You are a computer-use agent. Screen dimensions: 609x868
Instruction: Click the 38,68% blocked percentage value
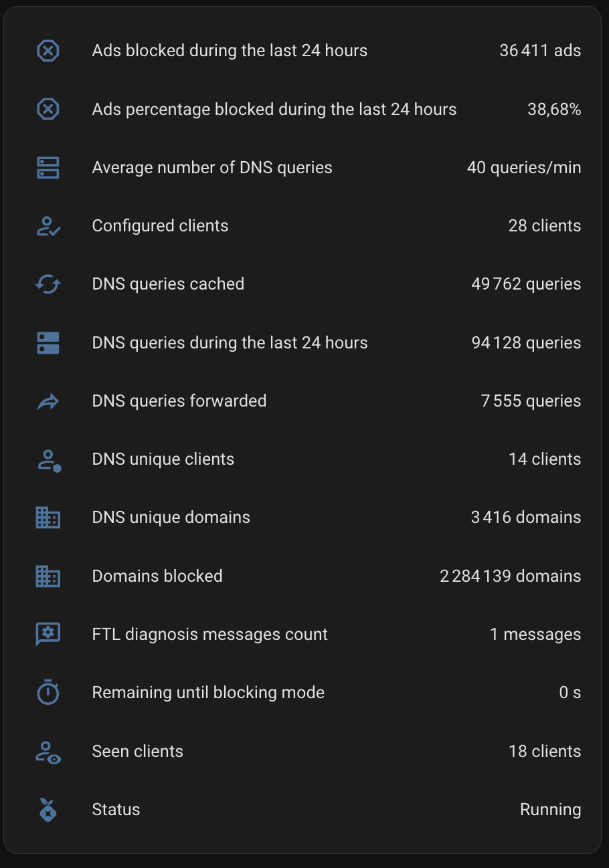554,110
